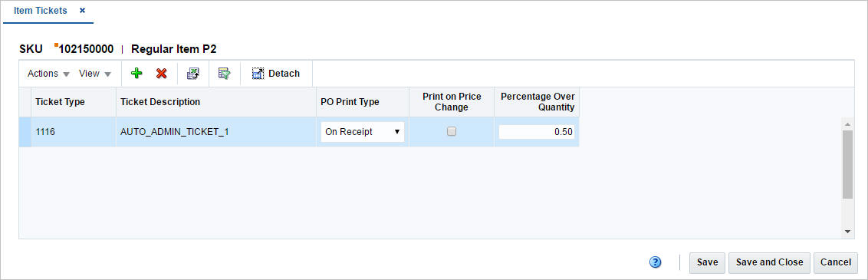
Task: Select the AUTO_ADMIN_TICKET_1 description cell
Action: click(x=216, y=132)
